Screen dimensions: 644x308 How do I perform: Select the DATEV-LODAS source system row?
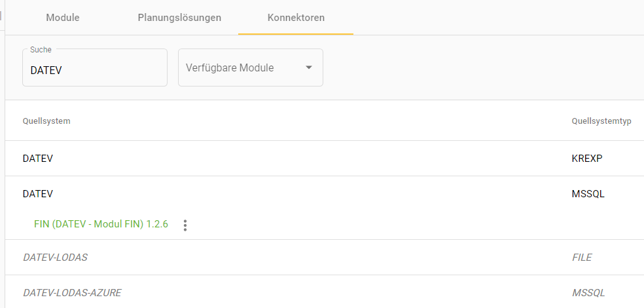click(x=55, y=258)
